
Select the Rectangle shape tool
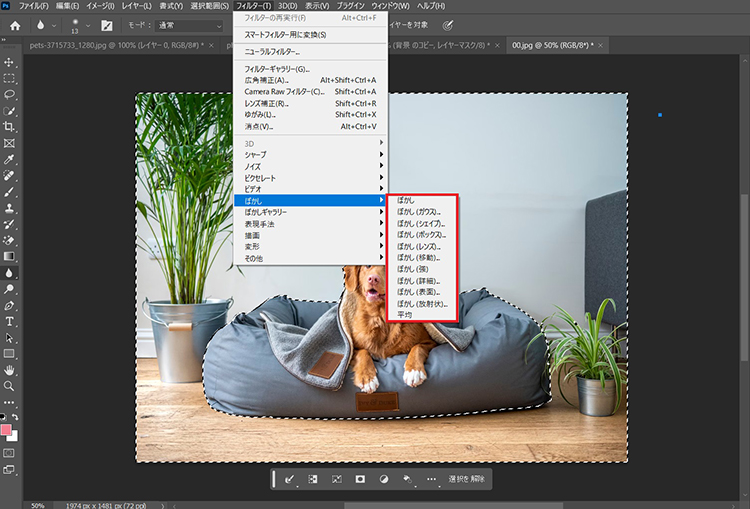click(9, 354)
